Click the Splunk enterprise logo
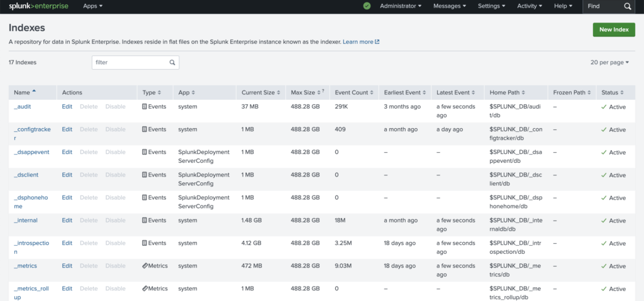The width and height of the screenshot is (644, 301). pos(38,6)
